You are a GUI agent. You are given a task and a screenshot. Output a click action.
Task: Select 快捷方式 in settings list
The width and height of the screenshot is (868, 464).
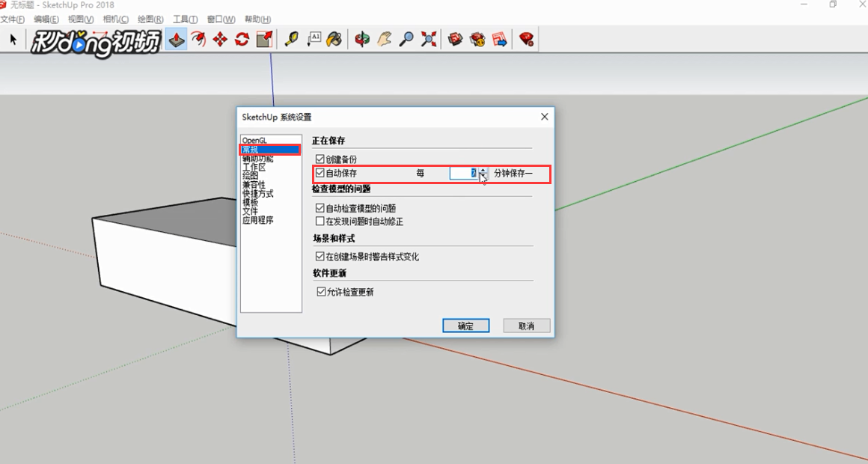pos(258,194)
